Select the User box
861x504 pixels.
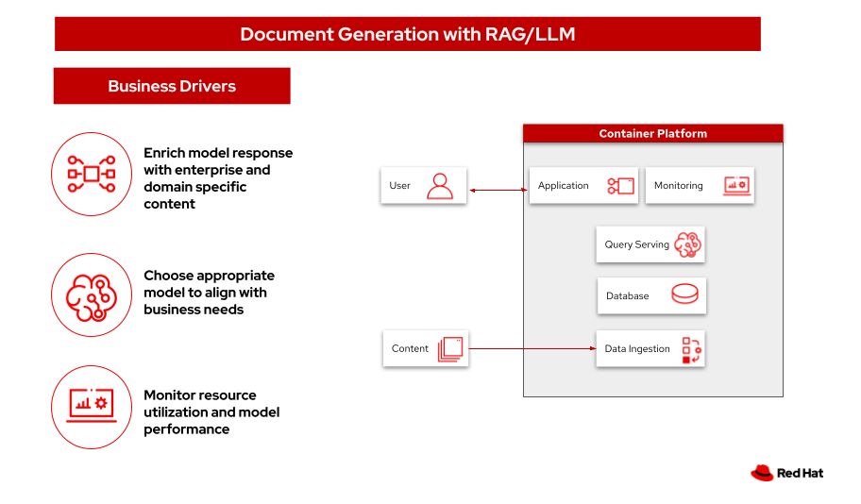[x=423, y=186]
